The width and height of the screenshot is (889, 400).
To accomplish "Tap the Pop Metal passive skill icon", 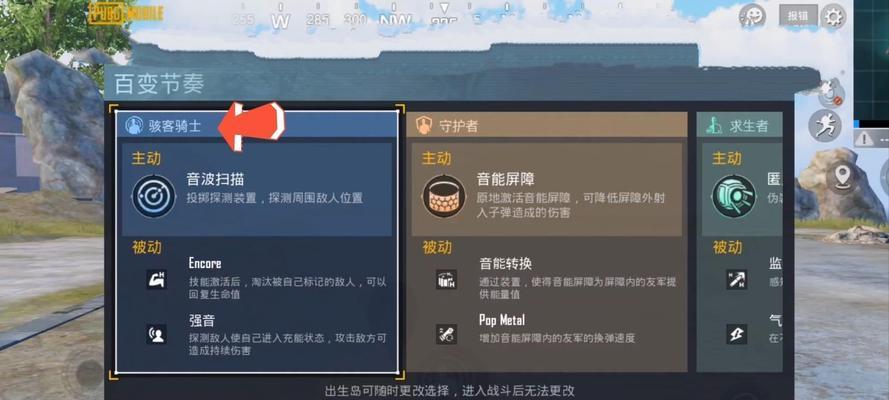I will pos(447,334).
